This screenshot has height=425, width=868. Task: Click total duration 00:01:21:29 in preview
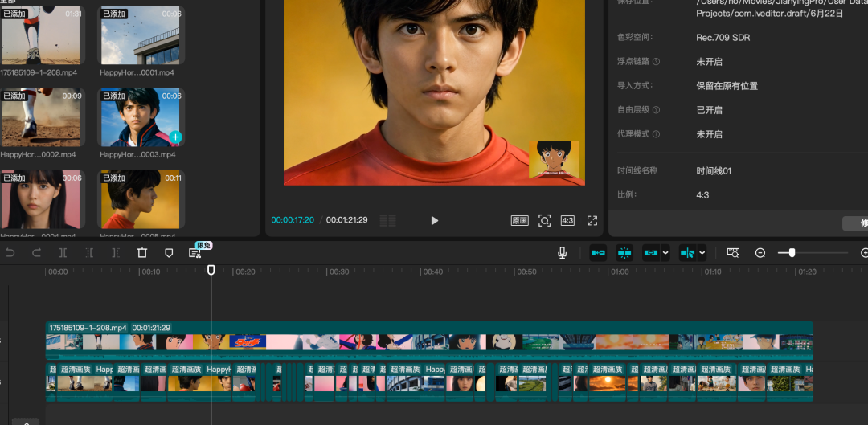click(346, 220)
